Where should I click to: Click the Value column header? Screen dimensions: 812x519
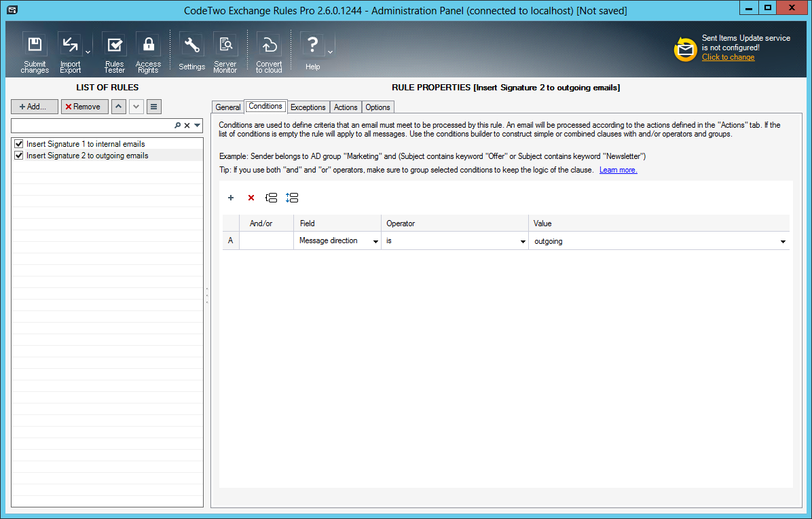(x=659, y=223)
